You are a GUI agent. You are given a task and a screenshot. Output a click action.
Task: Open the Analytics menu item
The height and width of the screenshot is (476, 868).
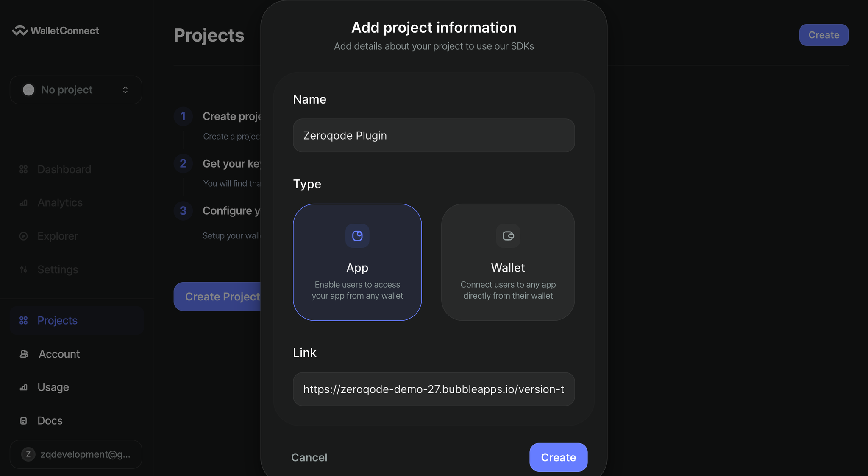(x=60, y=203)
